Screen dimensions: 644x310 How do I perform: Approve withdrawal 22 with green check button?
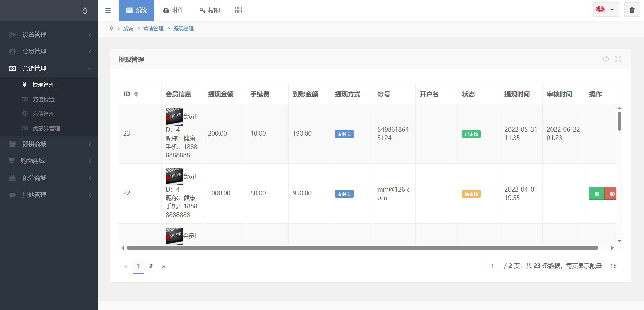point(597,194)
